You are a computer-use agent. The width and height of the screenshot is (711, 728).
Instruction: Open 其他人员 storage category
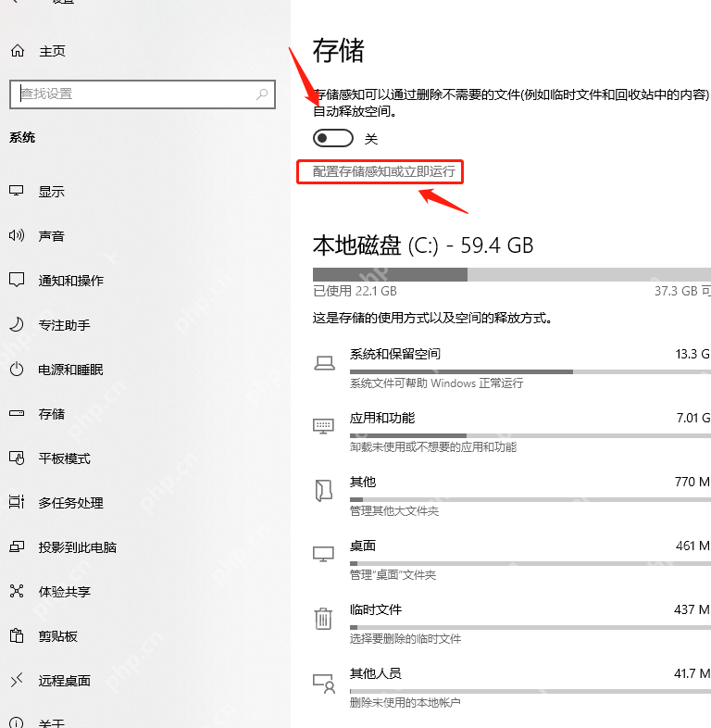(512, 687)
